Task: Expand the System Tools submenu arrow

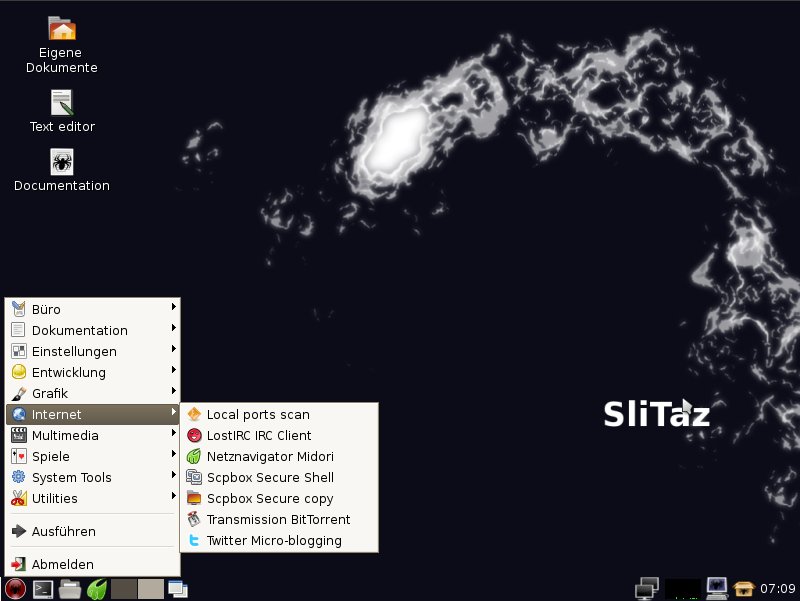Action: 173,474
